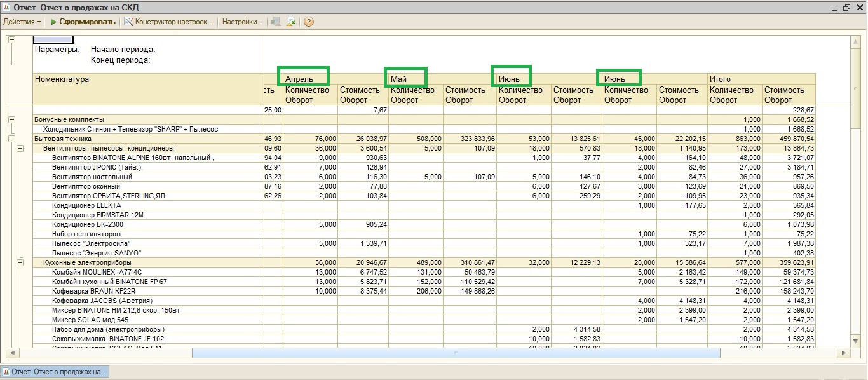Open Конструктор настроек... dialog
The width and height of the screenshot is (868, 380).
point(174,22)
